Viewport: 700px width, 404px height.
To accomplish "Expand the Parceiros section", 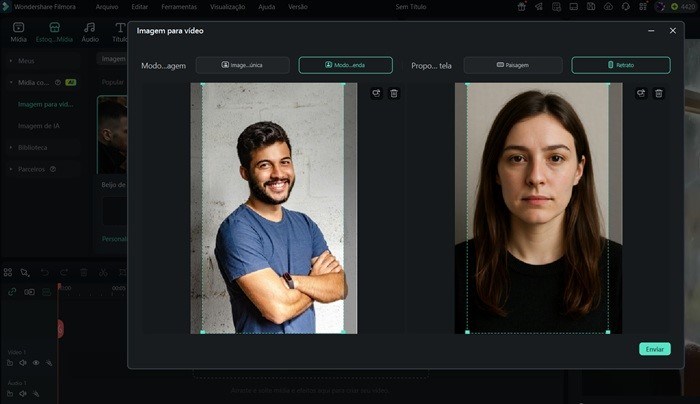I will coord(12,169).
